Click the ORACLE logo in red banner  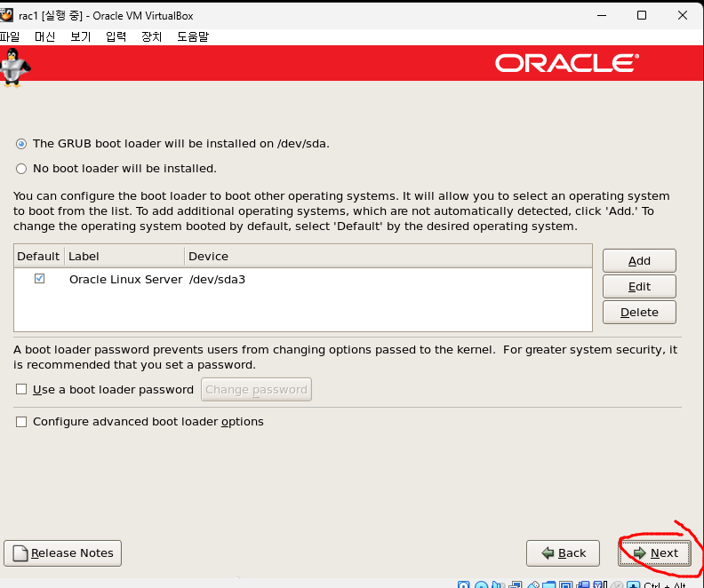pos(567,63)
